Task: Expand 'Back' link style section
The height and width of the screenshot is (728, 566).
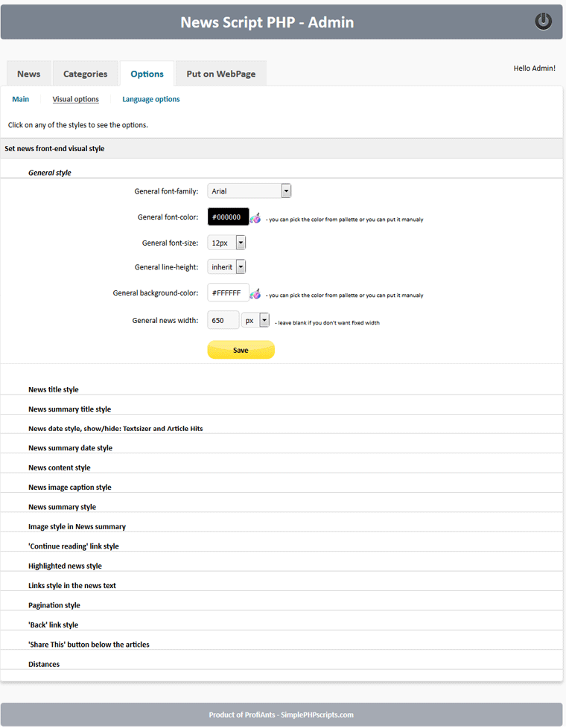Action: point(54,625)
